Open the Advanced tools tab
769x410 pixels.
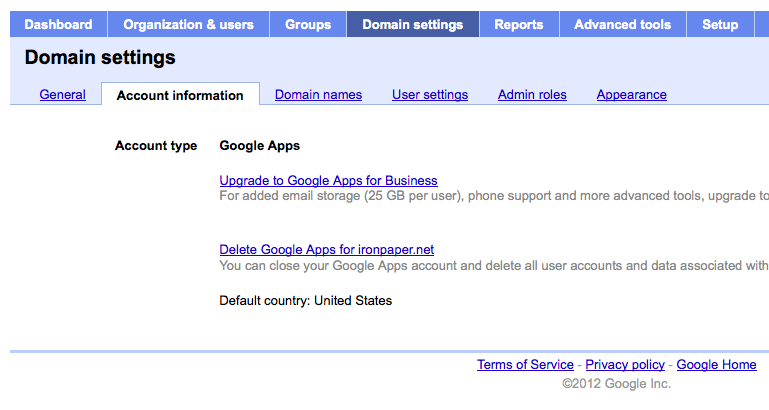click(622, 25)
